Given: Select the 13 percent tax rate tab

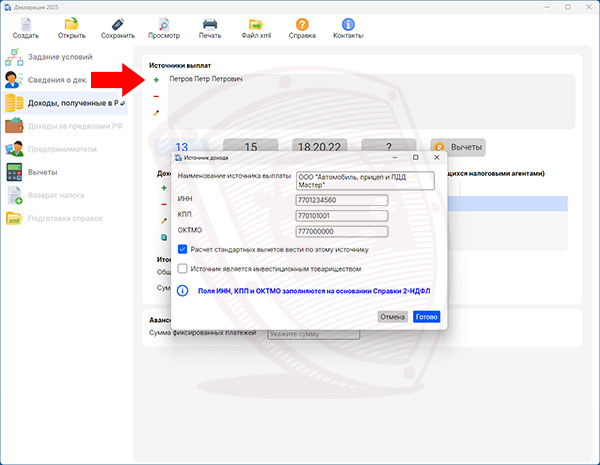Looking at the screenshot, I should point(182,146).
